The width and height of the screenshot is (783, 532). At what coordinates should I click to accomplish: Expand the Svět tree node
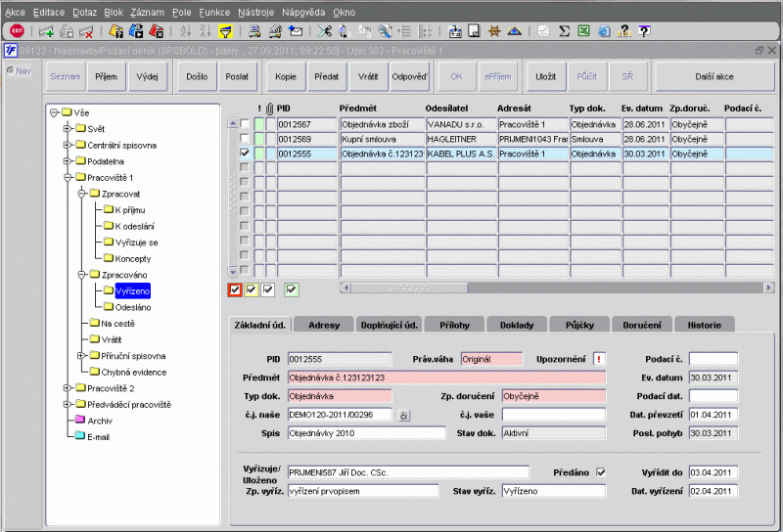[67, 129]
